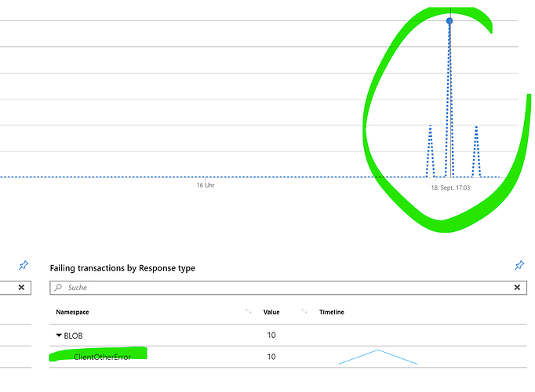This screenshot has width=535, height=392.
Task: Select the ClientOtherError row
Action: point(102,357)
